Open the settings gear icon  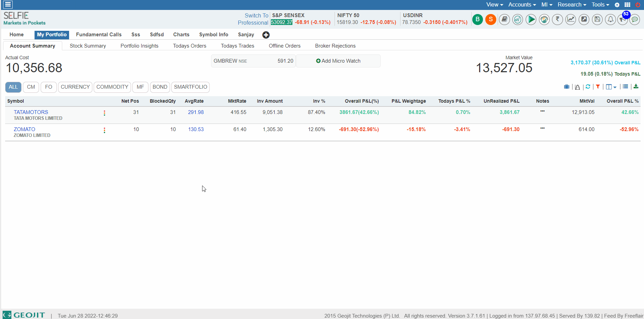pos(617,5)
